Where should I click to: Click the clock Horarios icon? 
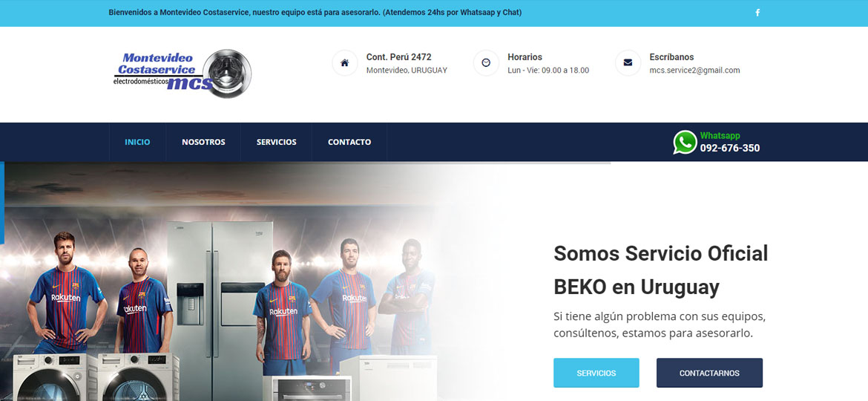pos(486,63)
